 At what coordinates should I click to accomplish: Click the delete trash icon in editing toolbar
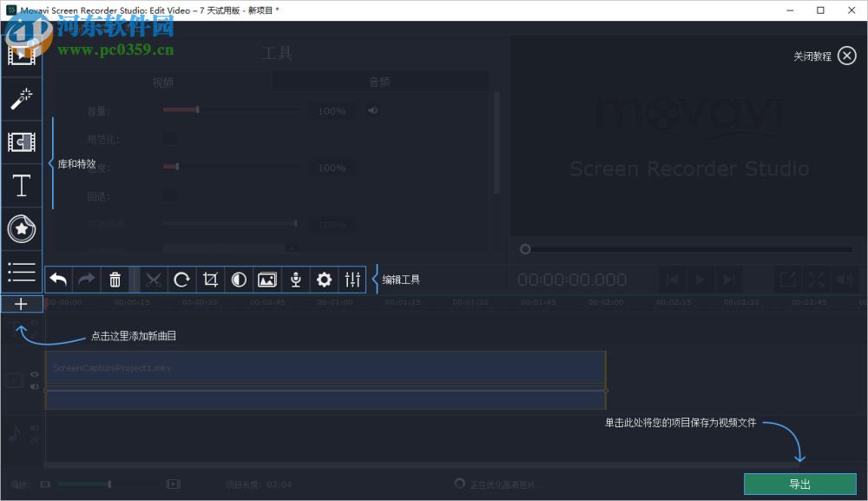(115, 279)
